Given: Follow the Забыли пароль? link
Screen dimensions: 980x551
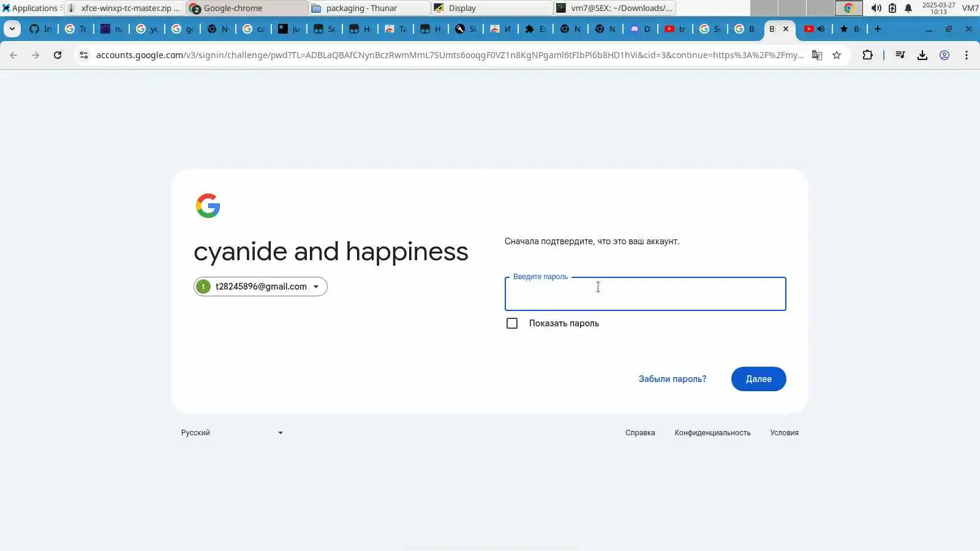Looking at the screenshot, I should click(x=673, y=379).
